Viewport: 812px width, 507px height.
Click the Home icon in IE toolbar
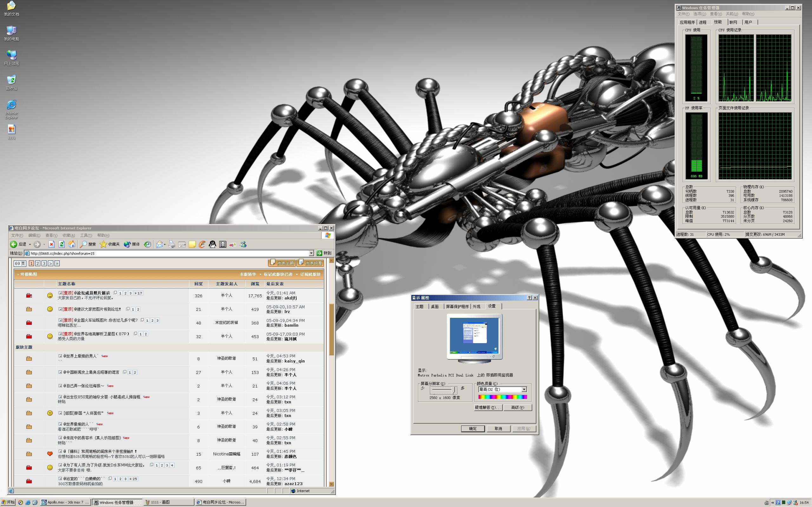click(x=71, y=244)
